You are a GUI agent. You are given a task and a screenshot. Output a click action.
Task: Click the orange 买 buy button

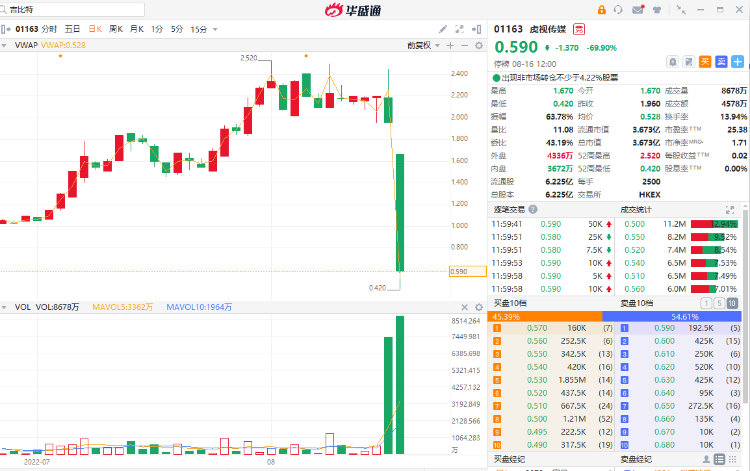point(705,62)
